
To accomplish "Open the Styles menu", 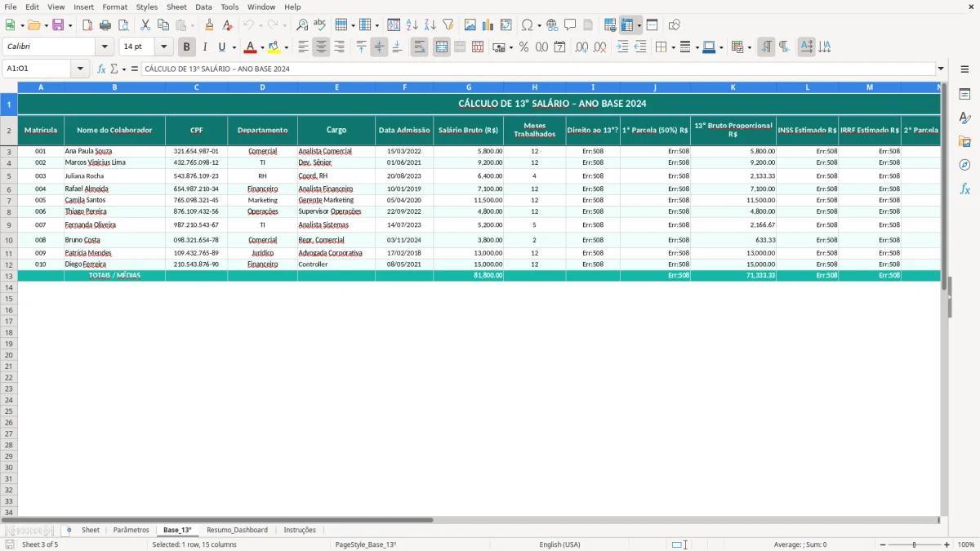I will (x=147, y=7).
